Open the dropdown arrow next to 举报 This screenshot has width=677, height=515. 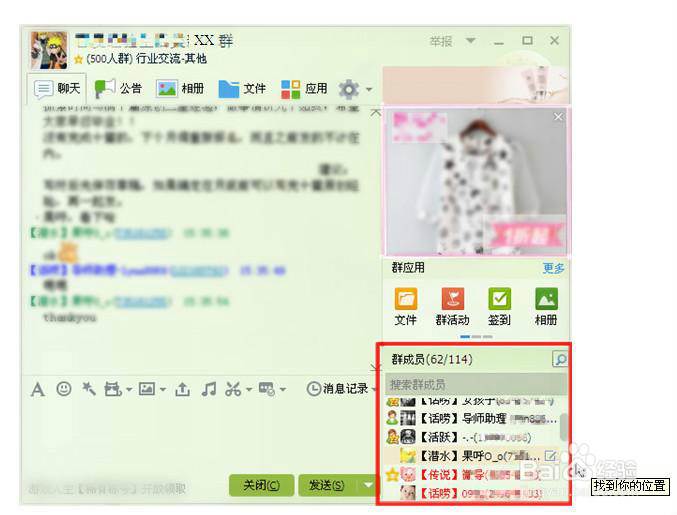[471, 41]
